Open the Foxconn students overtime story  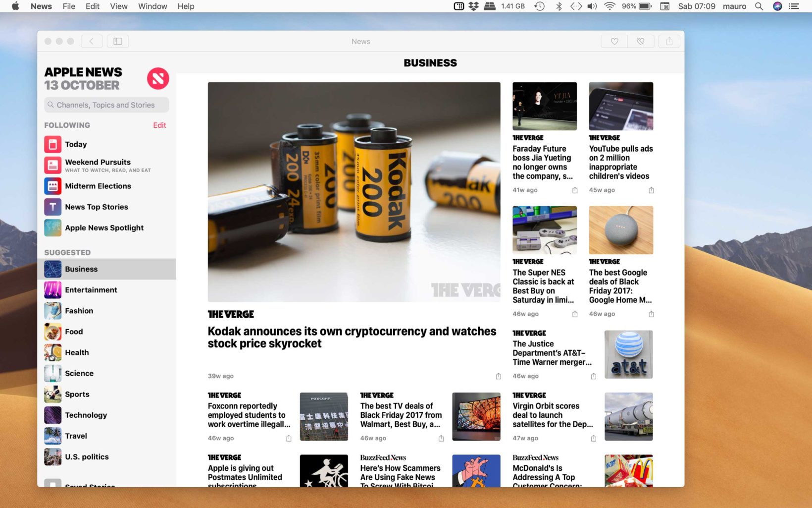coord(249,415)
